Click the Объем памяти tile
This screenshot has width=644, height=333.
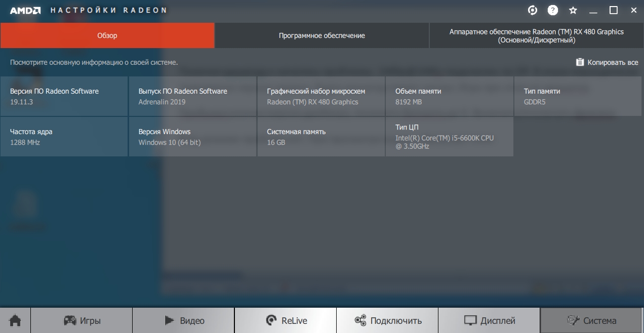click(x=450, y=96)
